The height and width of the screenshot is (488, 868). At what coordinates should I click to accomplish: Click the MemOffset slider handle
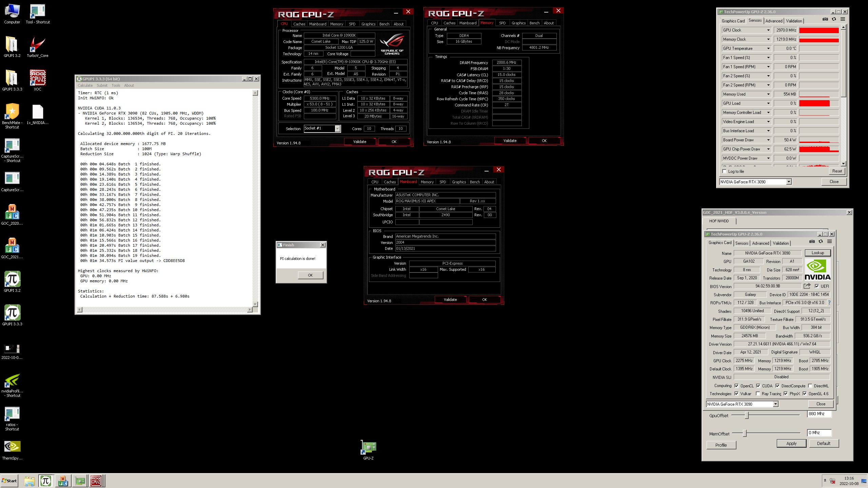point(745,433)
